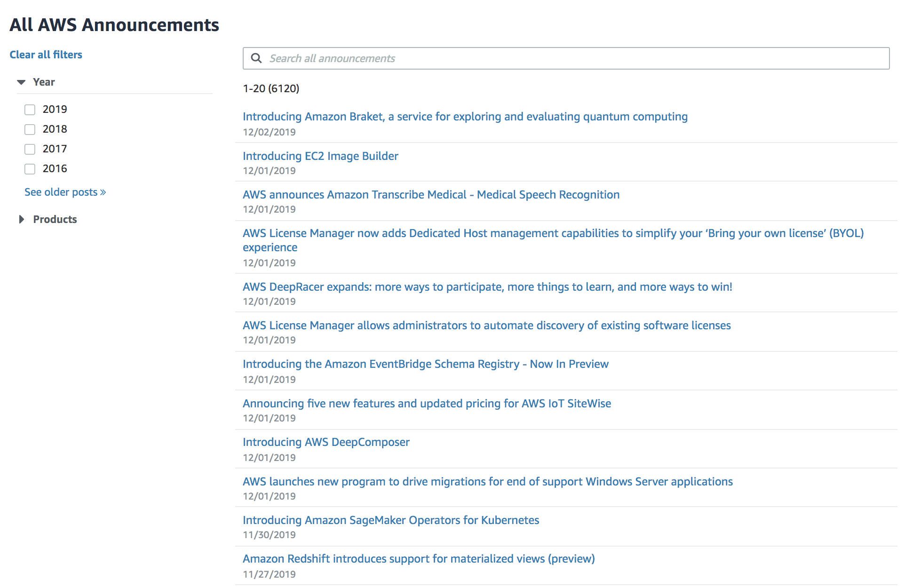Open EventBridge Schema Registry preview post
This screenshot has width=905, height=588.
pyautogui.click(x=426, y=364)
